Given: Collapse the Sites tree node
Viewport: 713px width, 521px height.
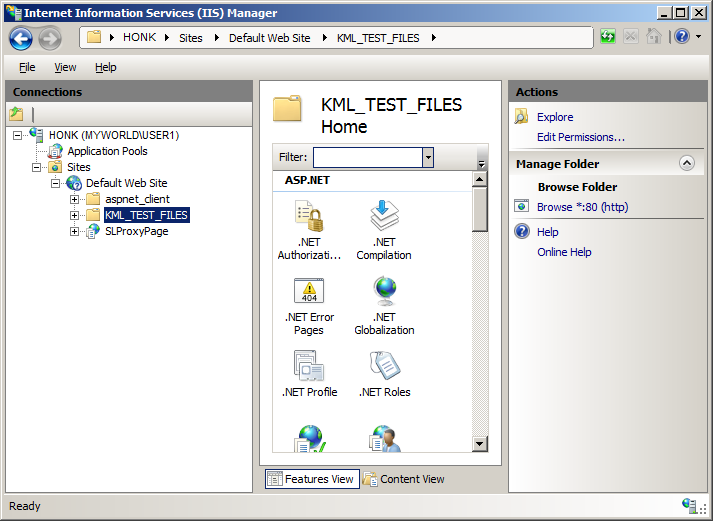Looking at the screenshot, I should click(36, 167).
